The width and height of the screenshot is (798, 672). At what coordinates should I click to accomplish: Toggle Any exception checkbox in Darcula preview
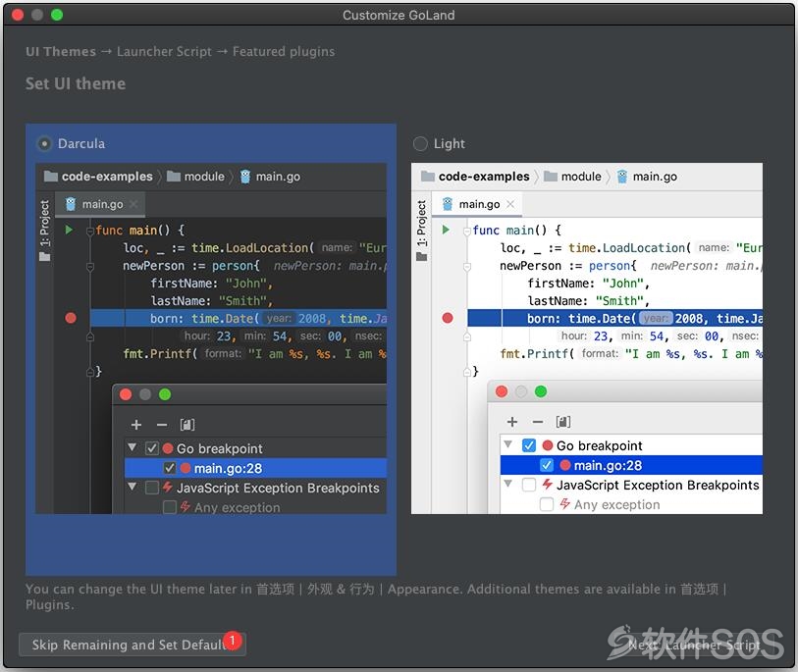tap(170, 508)
